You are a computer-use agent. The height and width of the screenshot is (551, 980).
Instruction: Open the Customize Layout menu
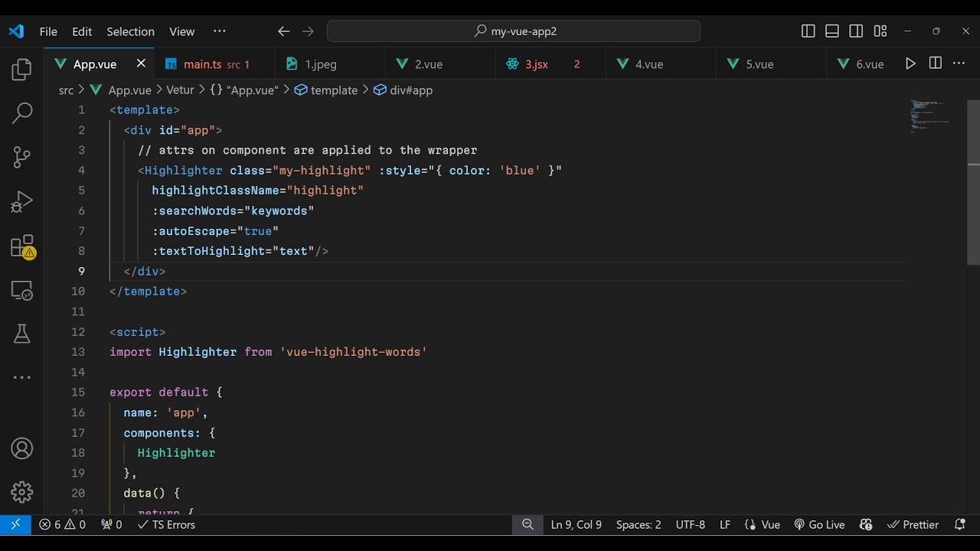880,31
